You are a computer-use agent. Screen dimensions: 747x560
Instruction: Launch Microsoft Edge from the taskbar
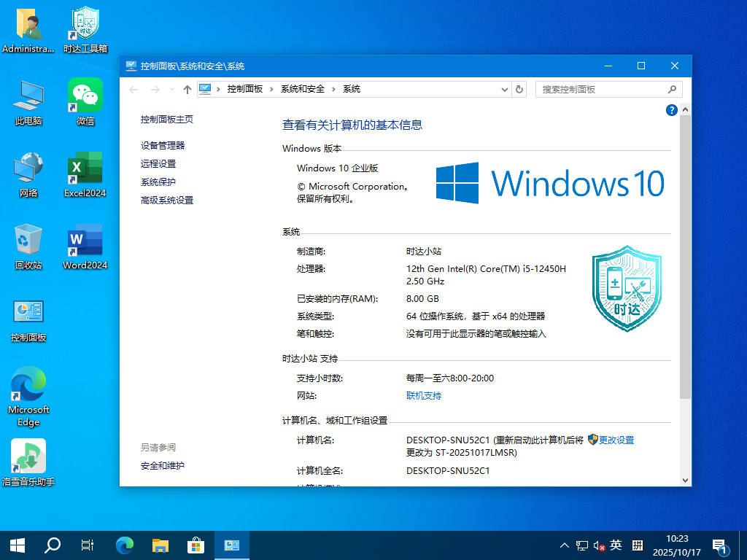(125, 545)
